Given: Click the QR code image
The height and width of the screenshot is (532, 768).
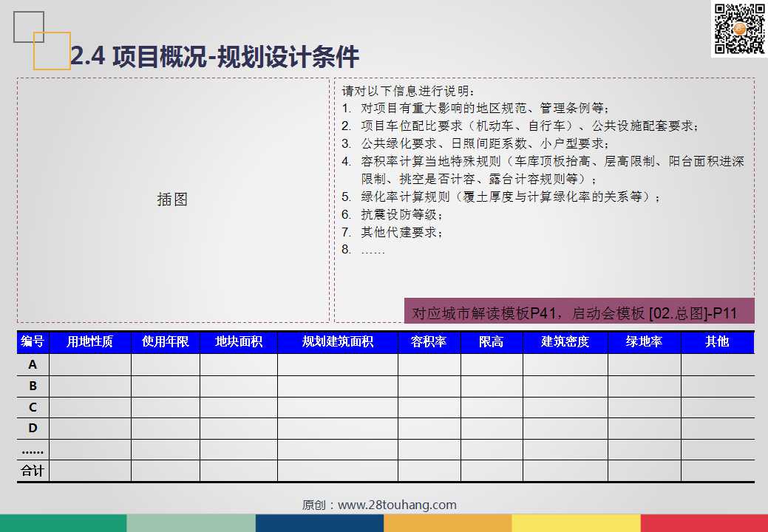Looking at the screenshot, I should point(739,29).
